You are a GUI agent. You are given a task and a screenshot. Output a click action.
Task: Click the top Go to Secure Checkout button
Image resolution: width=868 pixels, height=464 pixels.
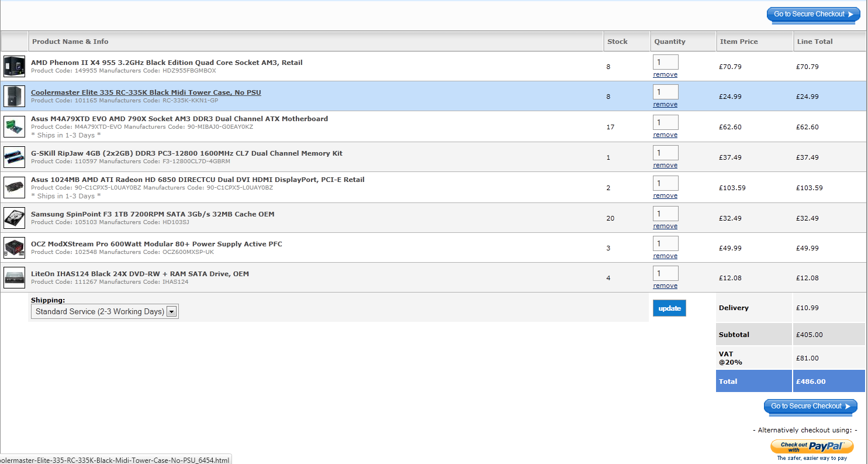[813, 15]
